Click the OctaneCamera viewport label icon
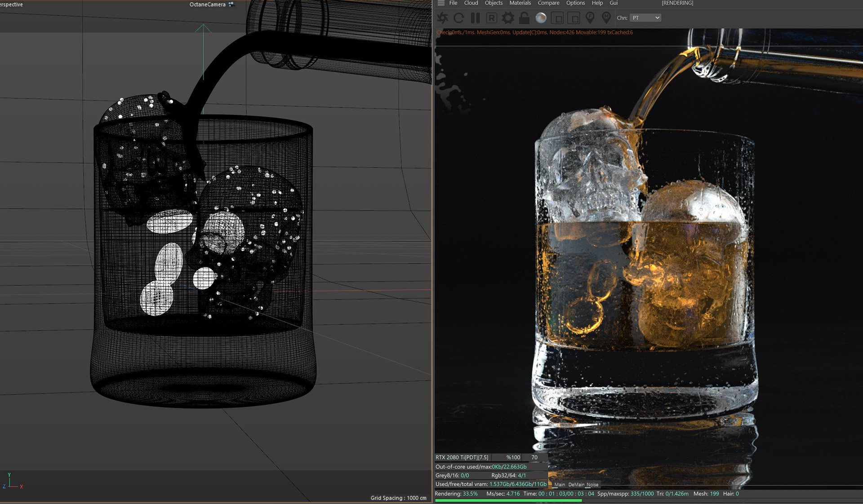 [x=231, y=4]
